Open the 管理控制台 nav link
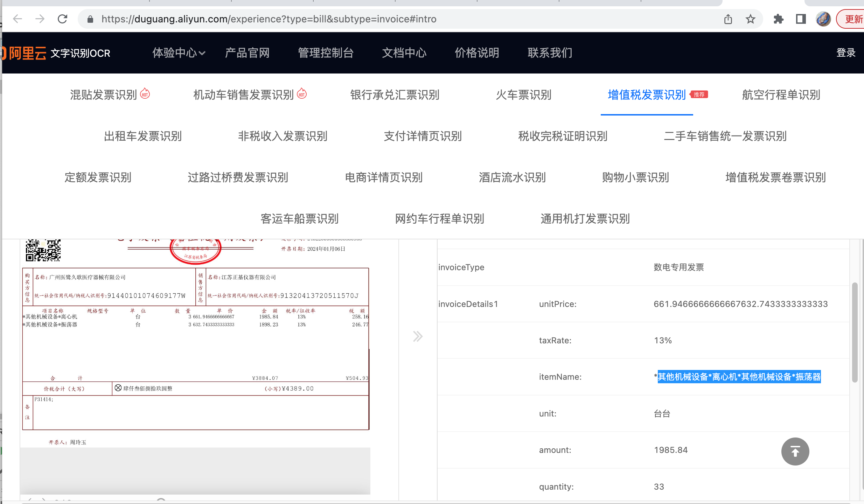The image size is (864, 504). 326,53
